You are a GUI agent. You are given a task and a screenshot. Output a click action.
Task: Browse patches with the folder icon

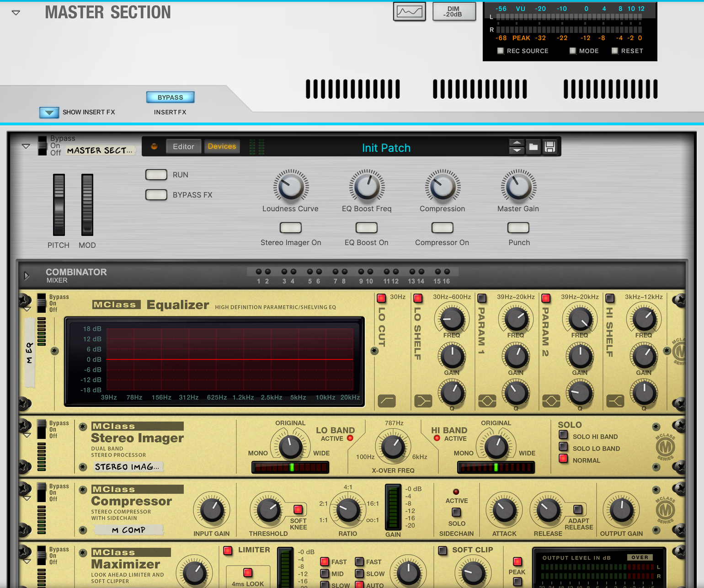(533, 147)
